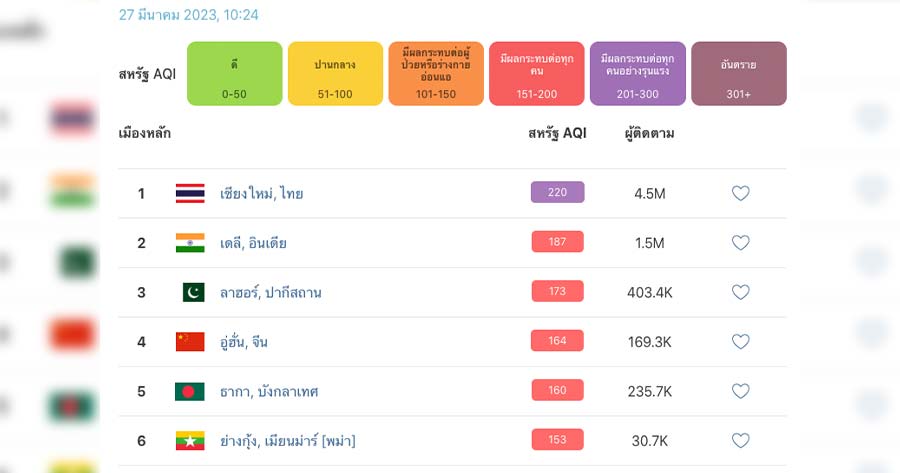Click the Thailand flag icon
The height and width of the screenshot is (473, 900).
click(190, 193)
